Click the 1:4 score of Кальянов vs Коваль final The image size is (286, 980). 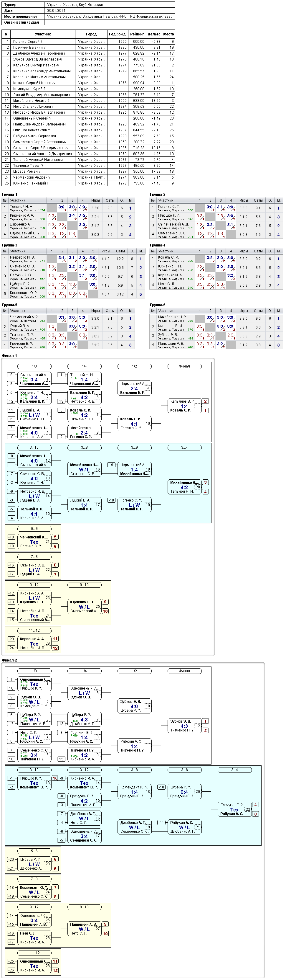(x=184, y=406)
